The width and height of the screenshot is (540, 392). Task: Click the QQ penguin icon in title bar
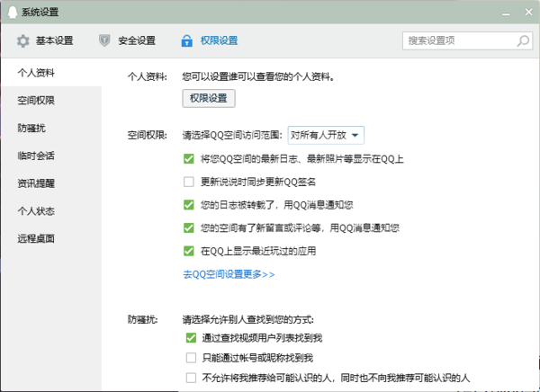click(x=11, y=11)
